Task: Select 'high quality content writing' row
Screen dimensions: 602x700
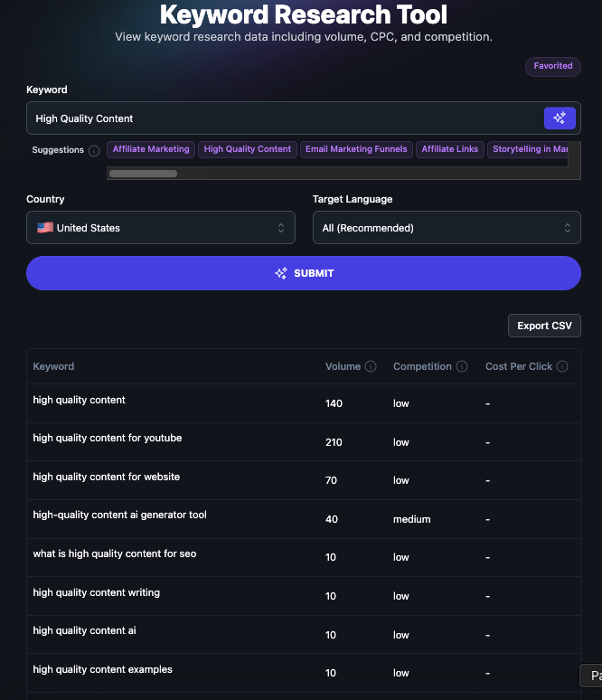Action: pos(304,596)
